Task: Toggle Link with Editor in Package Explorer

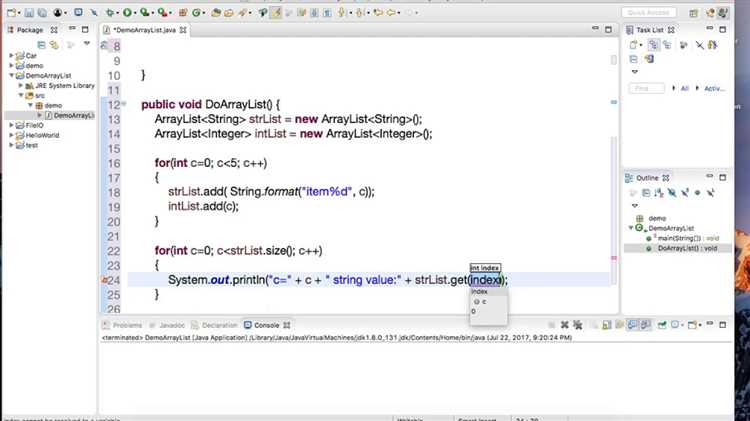Action: pyautogui.click(x=54, y=45)
